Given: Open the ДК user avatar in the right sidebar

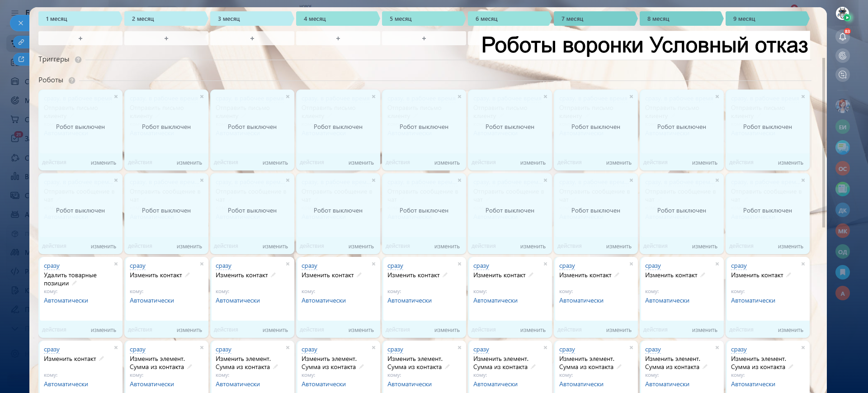Looking at the screenshot, I should (843, 210).
